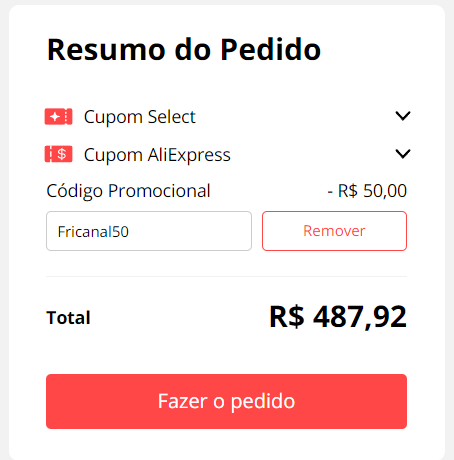Expand the Cupom AliExpress chevron arrow
The height and width of the screenshot is (460, 454).
point(403,154)
